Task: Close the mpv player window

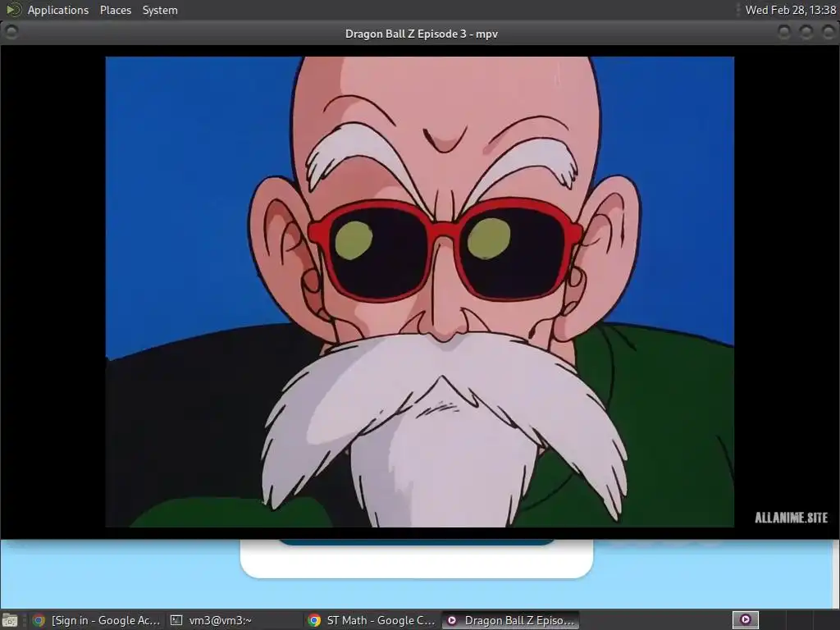Action: tap(828, 32)
